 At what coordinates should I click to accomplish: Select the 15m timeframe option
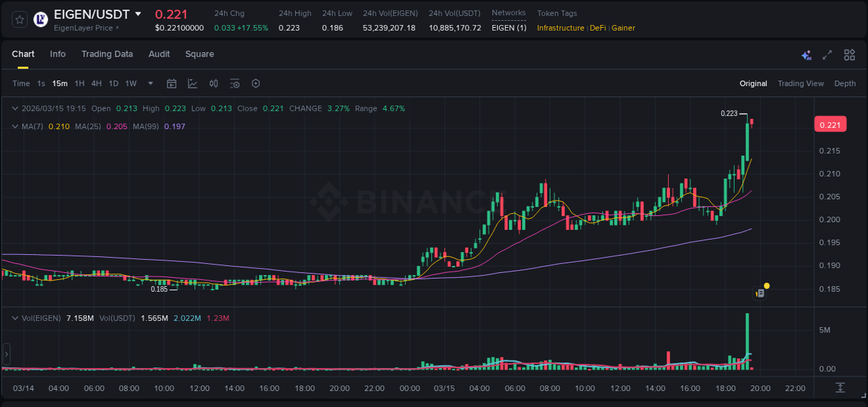tap(60, 83)
